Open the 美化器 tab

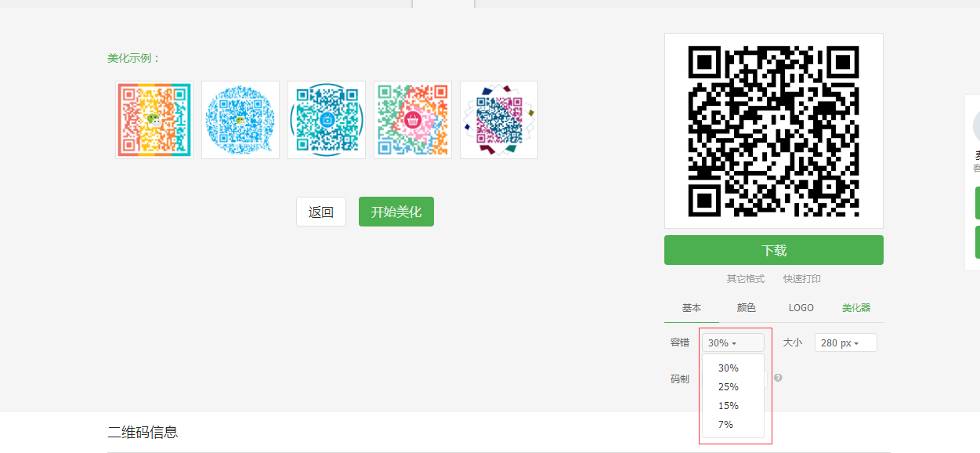pos(856,308)
